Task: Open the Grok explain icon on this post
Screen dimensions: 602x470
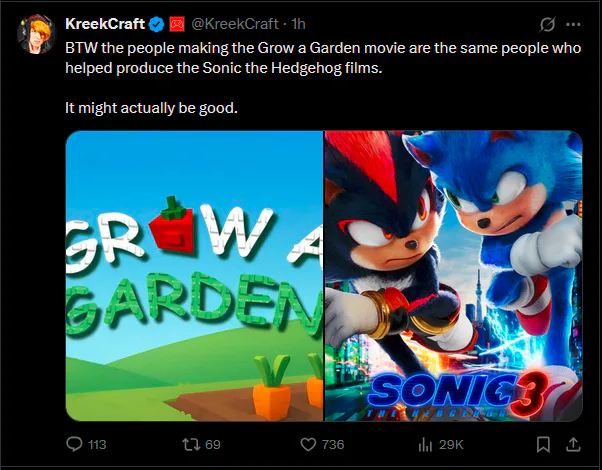Action: tap(546, 24)
